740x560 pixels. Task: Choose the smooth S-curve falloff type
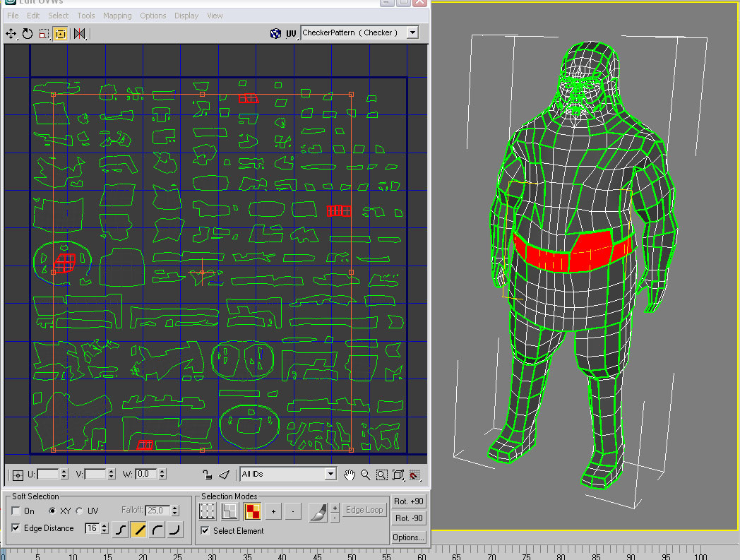pos(121,530)
